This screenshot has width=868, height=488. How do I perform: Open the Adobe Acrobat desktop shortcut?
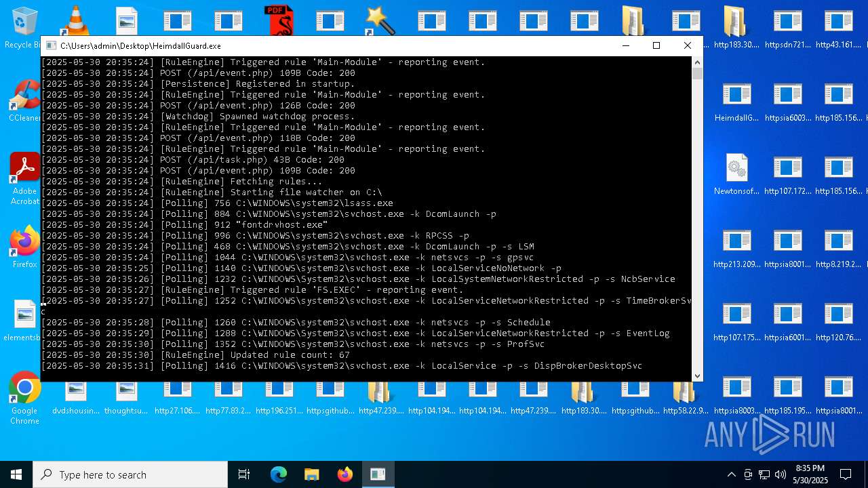click(x=24, y=179)
